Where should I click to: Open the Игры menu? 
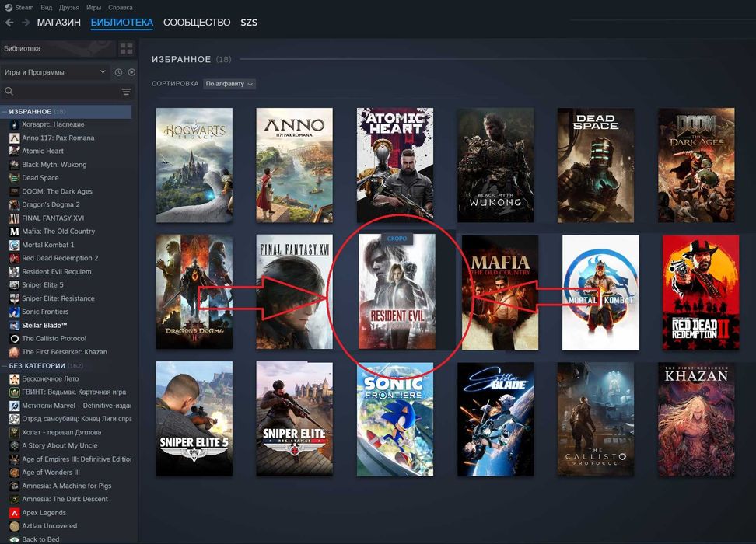(93, 7)
